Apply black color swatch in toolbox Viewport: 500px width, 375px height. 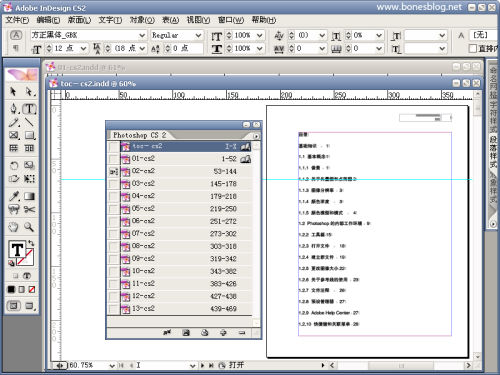coord(11,289)
